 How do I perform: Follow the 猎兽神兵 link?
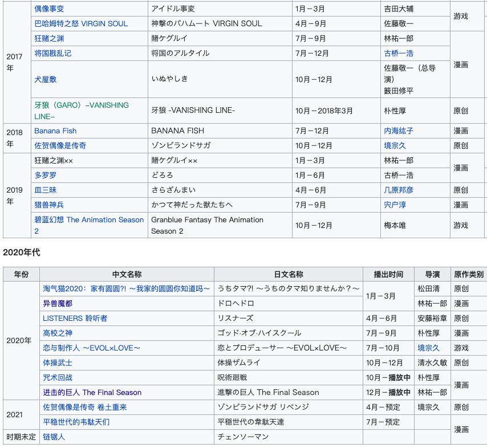[49, 205]
